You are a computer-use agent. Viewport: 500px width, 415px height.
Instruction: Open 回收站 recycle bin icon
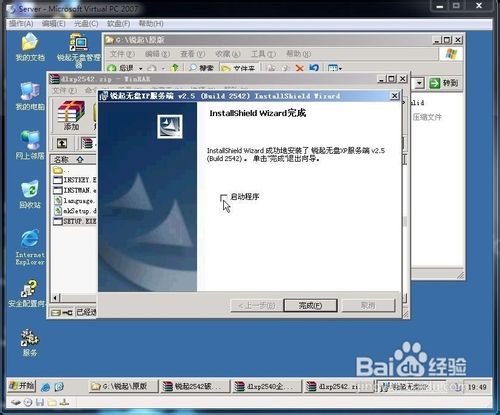30,194
